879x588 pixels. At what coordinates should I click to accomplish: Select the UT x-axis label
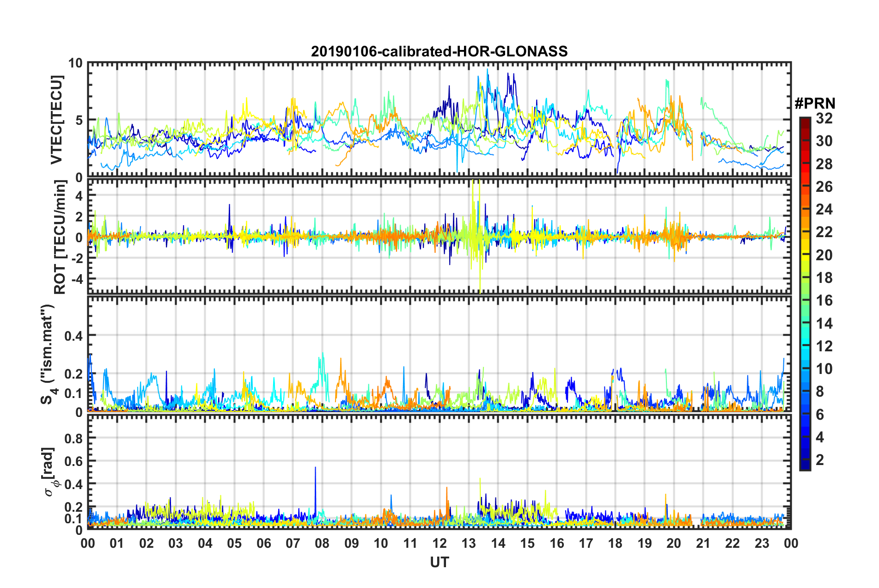click(x=439, y=562)
